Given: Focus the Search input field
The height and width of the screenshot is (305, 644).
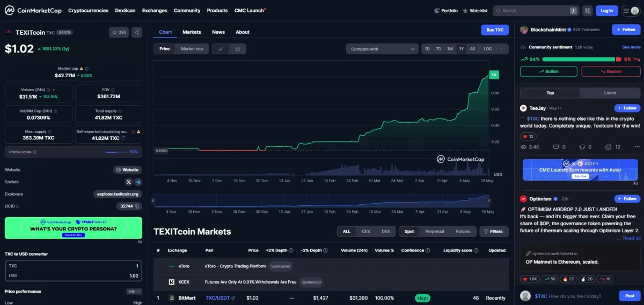Looking at the screenshot, I should click(535, 10).
